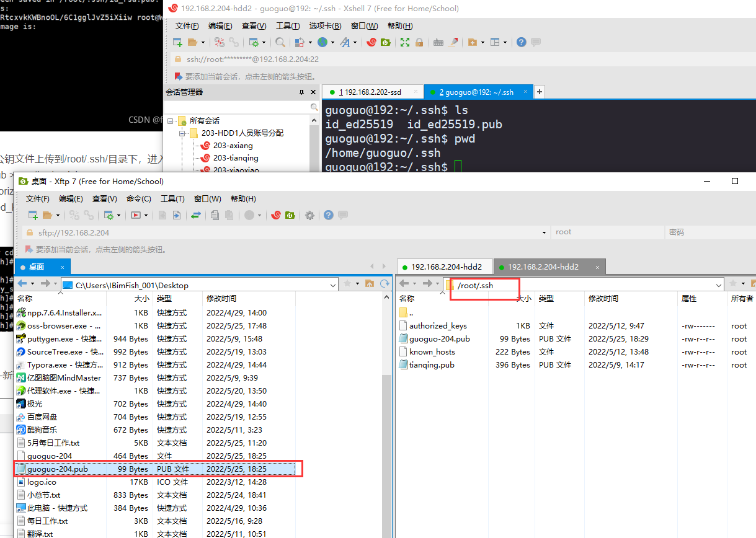The width and height of the screenshot is (756, 538).
Task: Go back in remote /root/.ssh pane
Action: tap(404, 283)
